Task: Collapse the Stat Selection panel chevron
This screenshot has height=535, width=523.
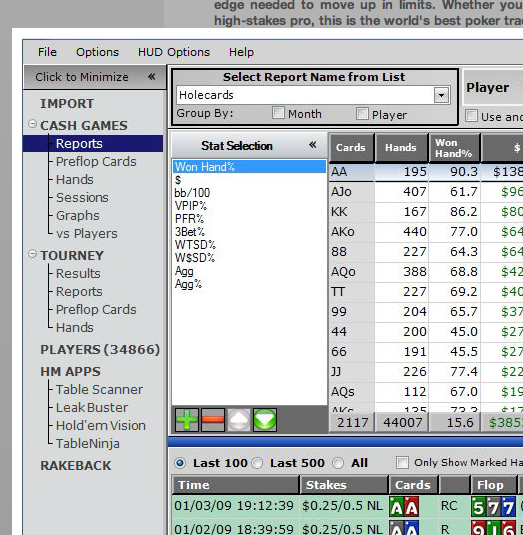Action: [x=313, y=145]
